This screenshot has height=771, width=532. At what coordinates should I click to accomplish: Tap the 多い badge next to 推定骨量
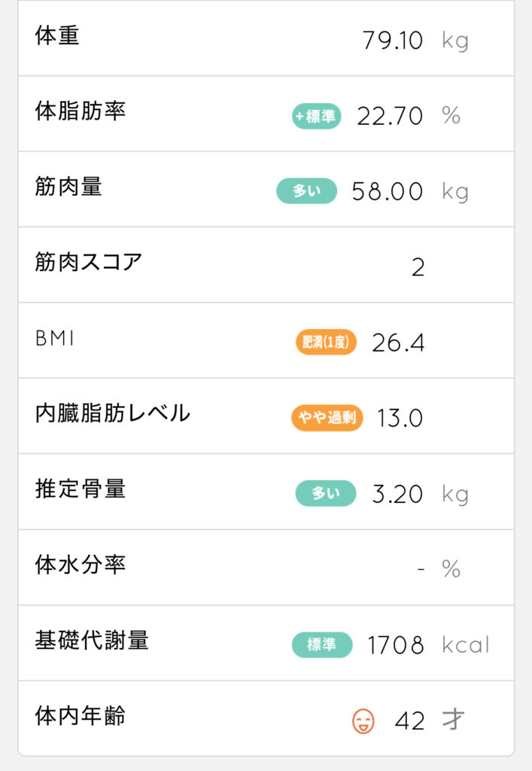[x=326, y=493]
